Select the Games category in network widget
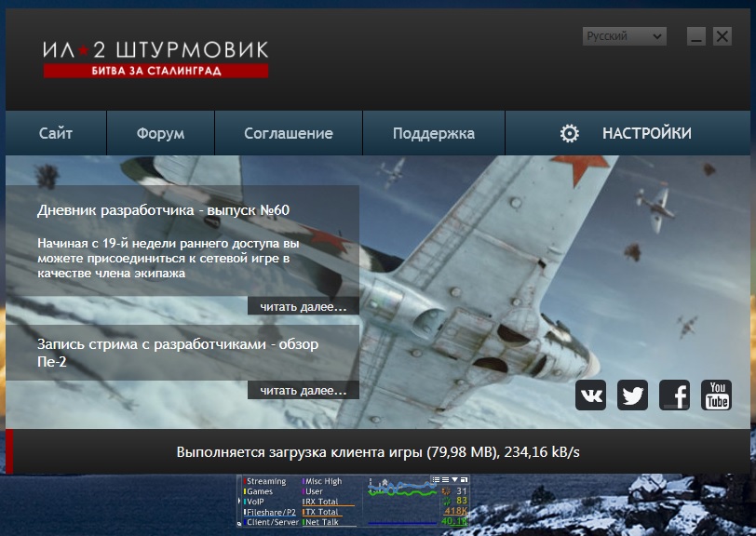Viewport: 756px width, 536px height. pos(260,491)
